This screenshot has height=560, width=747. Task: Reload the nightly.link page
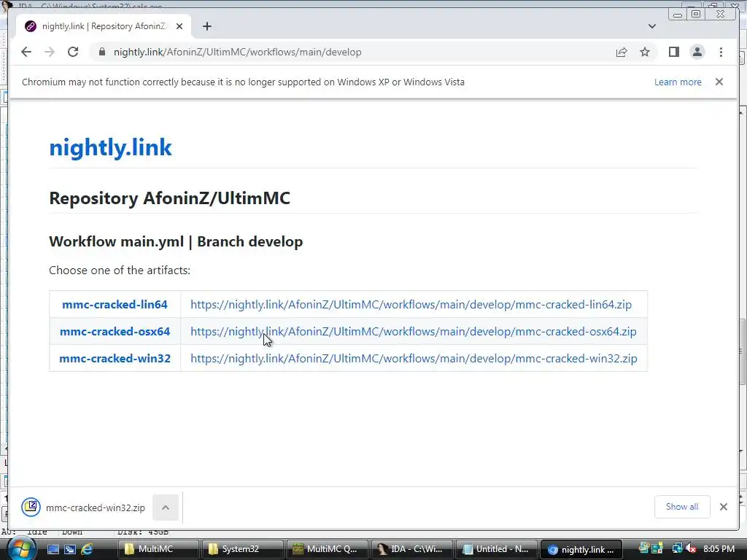click(73, 52)
